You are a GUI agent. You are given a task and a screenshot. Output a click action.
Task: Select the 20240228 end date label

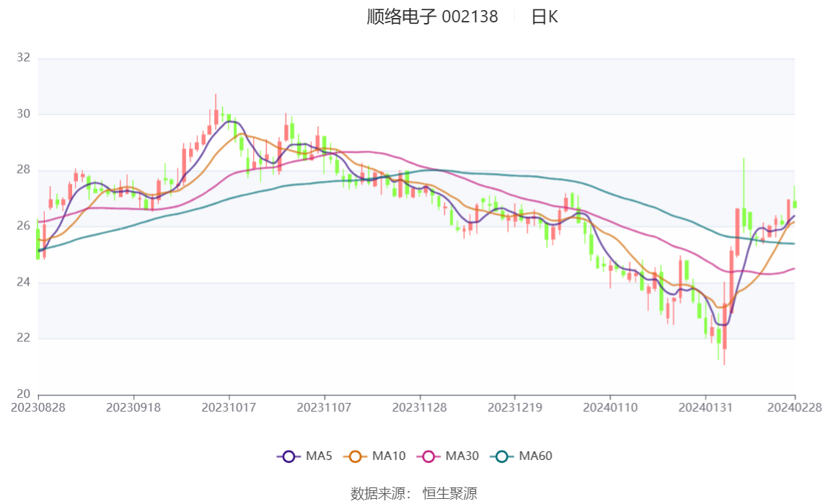point(796,407)
